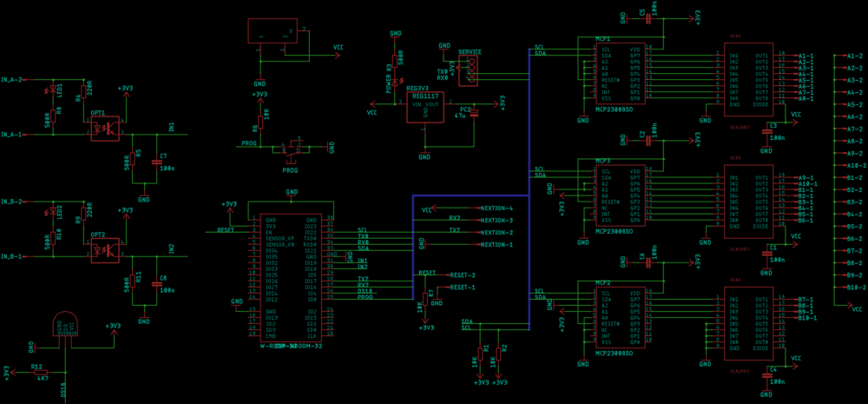Click capacitor C8 100n

(155, 284)
